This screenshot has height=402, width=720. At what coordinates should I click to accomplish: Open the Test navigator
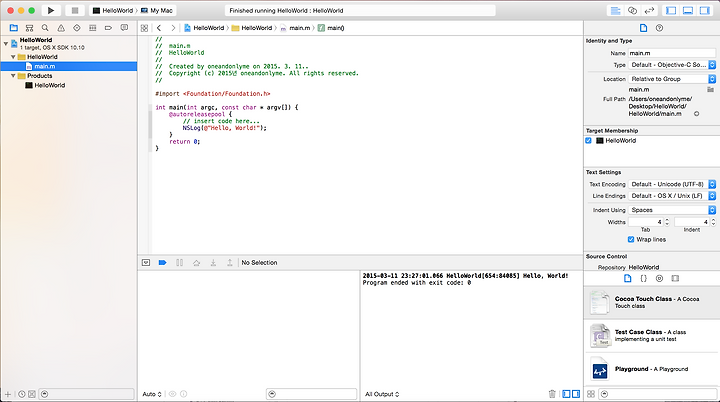pyautogui.click(x=77, y=28)
